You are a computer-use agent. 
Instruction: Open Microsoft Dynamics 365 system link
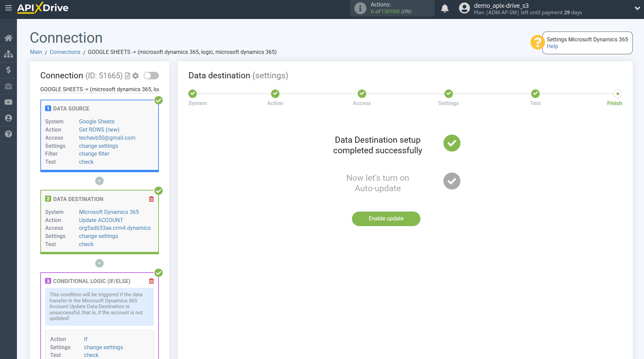pyautogui.click(x=109, y=212)
